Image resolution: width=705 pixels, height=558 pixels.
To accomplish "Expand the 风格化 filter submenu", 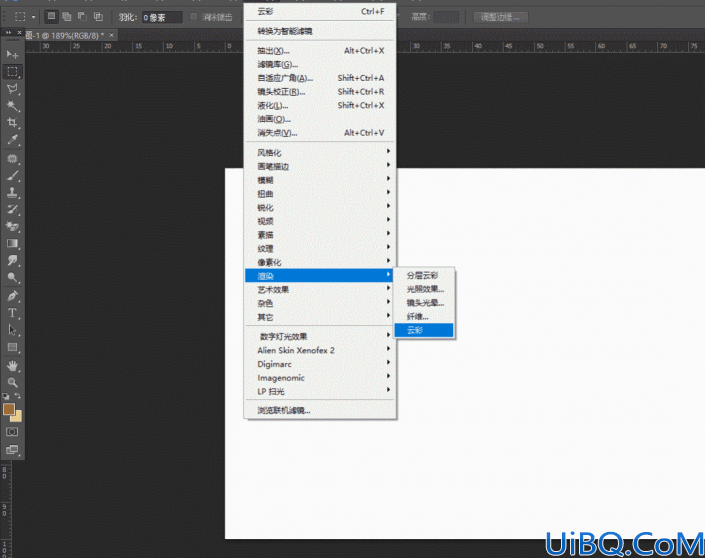I will 320,152.
